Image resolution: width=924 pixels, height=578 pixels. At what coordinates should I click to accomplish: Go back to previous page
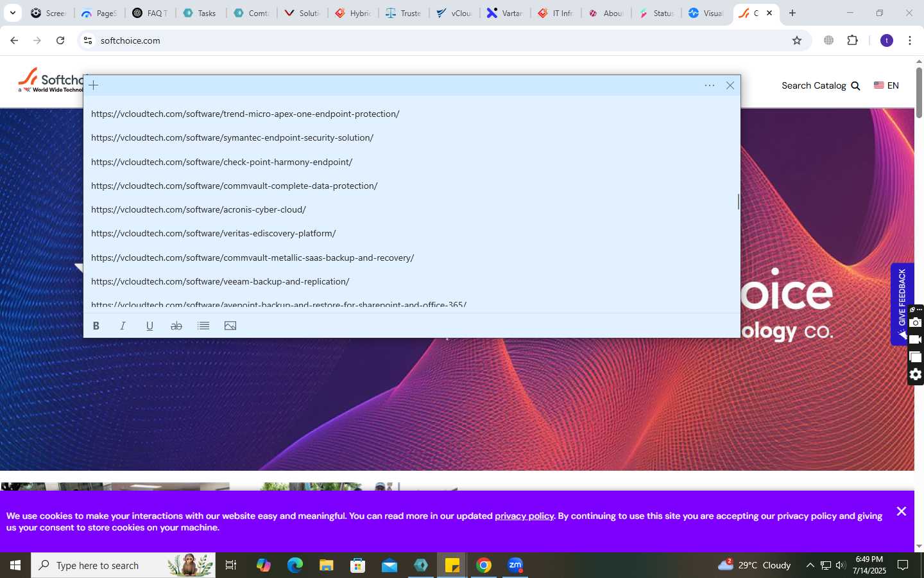point(14,40)
